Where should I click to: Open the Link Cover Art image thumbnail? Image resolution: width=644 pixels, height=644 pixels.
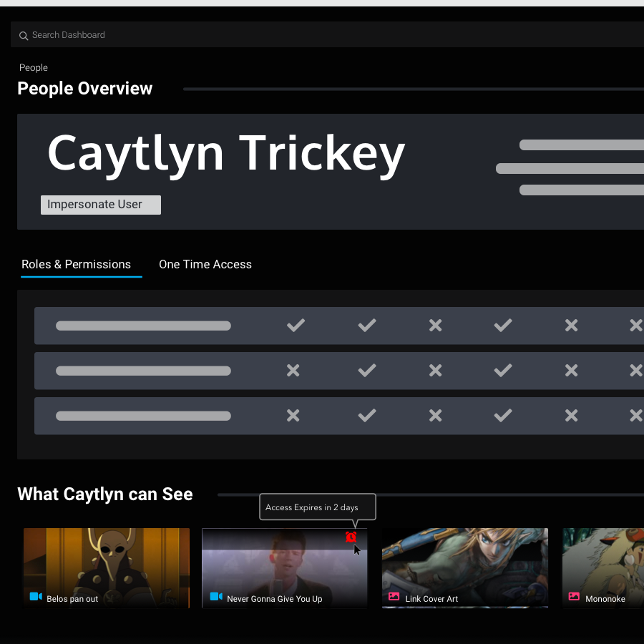[x=465, y=568]
